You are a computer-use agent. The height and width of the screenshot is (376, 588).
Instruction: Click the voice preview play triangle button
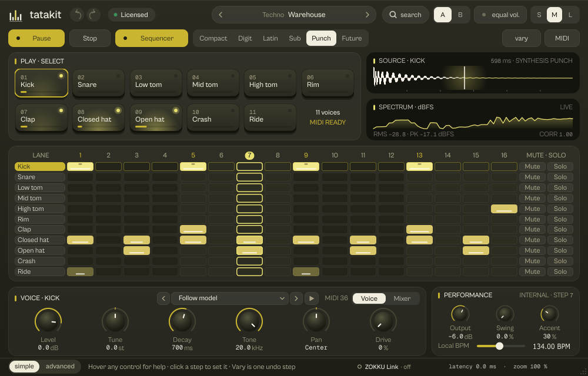coord(311,298)
